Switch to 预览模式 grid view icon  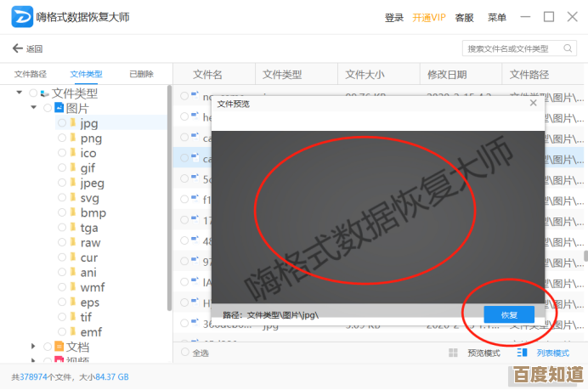tap(454, 353)
